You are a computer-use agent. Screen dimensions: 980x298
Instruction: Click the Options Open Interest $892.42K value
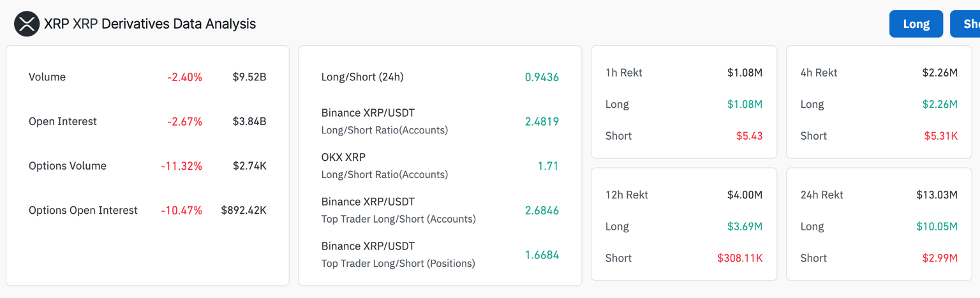244,210
